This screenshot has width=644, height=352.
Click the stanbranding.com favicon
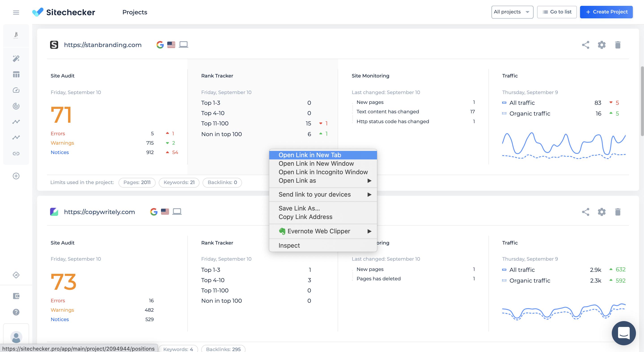pos(54,45)
